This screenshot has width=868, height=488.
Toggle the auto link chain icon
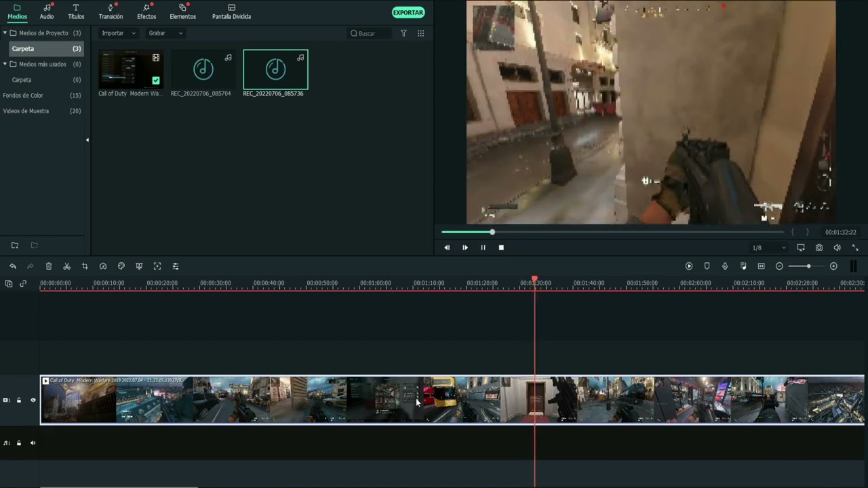(23, 284)
